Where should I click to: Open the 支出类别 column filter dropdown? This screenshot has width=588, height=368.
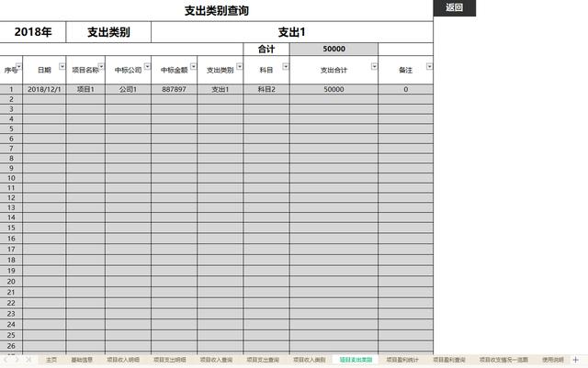pos(239,66)
